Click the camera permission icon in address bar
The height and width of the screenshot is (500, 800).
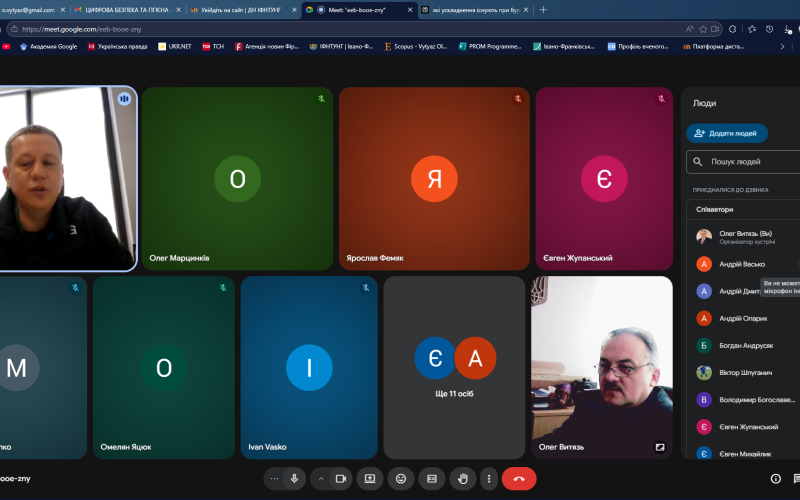tap(715, 29)
